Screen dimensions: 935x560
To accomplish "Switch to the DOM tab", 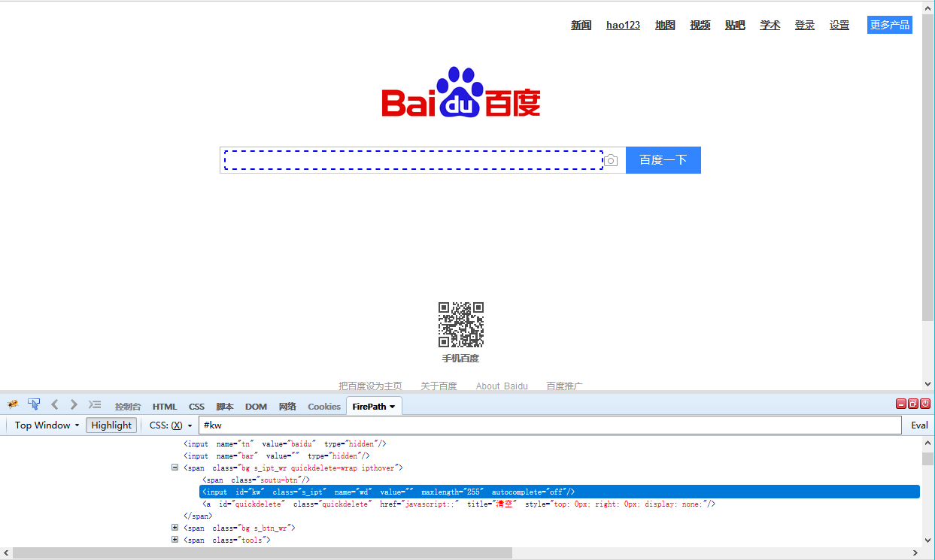I will 256,407.
